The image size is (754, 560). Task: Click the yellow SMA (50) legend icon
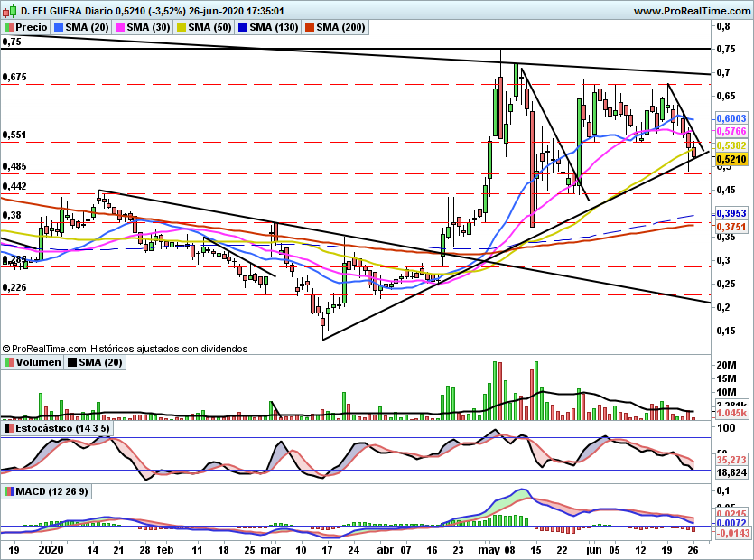coord(182,27)
